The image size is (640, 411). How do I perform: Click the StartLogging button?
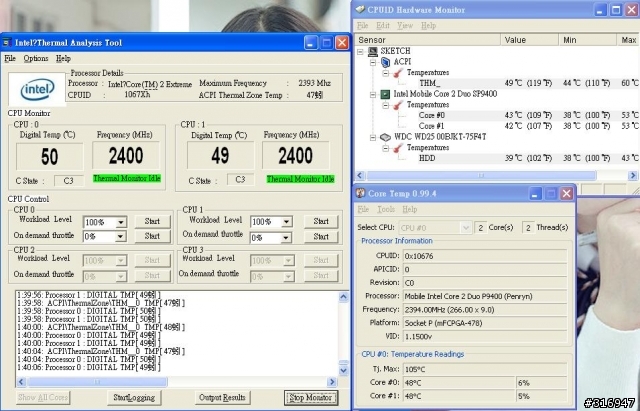pos(134,398)
